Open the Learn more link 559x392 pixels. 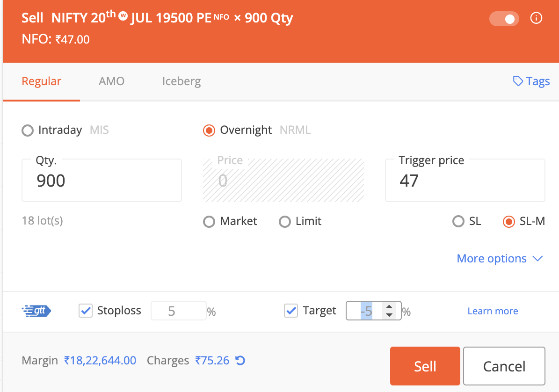tap(493, 311)
